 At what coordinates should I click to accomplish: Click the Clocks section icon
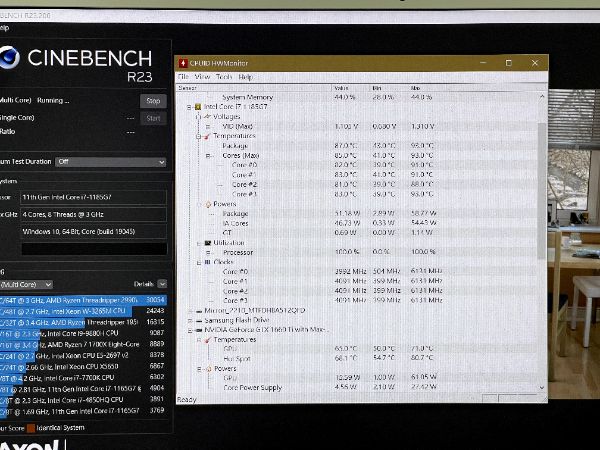coord(208,262)
